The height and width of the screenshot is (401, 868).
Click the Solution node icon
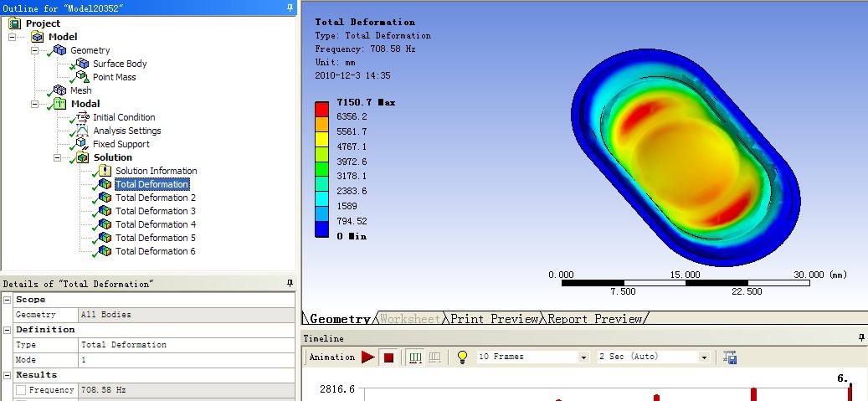82,157
